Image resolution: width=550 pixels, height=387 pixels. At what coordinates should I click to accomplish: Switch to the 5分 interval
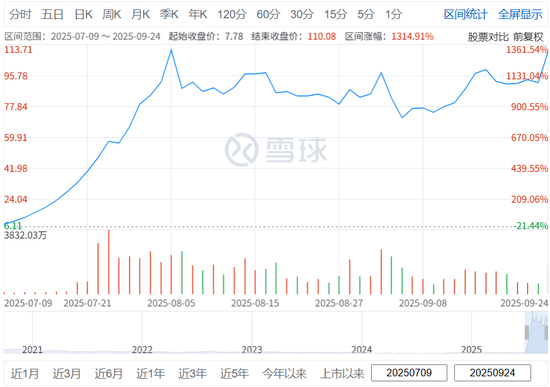pos(366,14)
